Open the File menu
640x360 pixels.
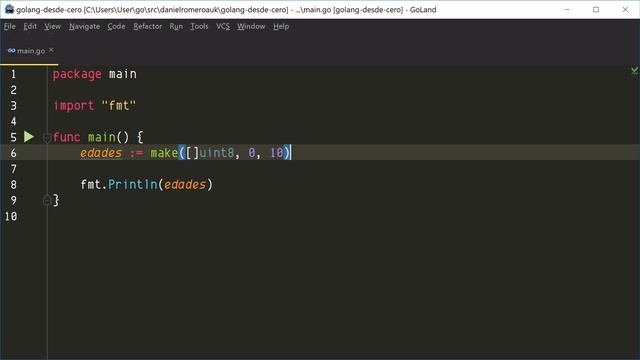click(x=10, y=27)
